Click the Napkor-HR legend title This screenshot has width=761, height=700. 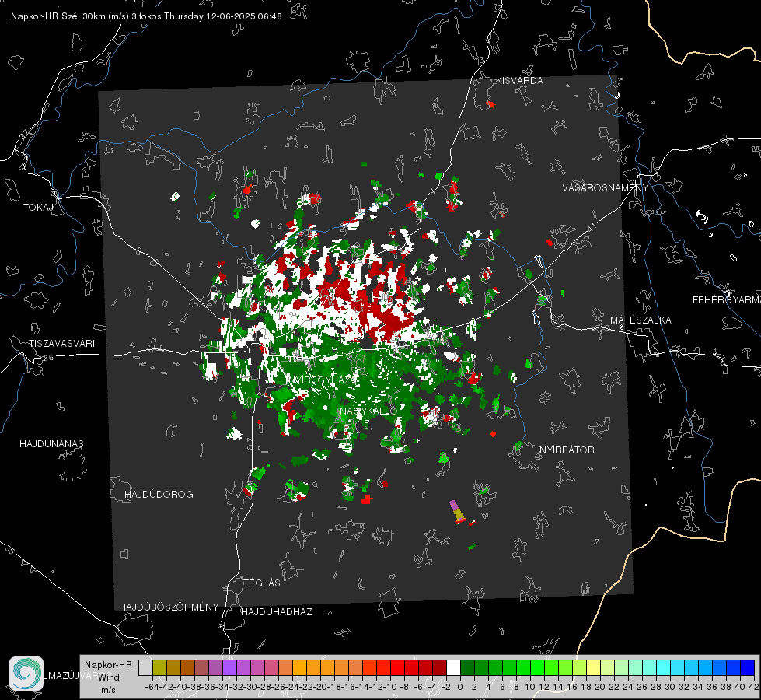[x=108, y=664]
